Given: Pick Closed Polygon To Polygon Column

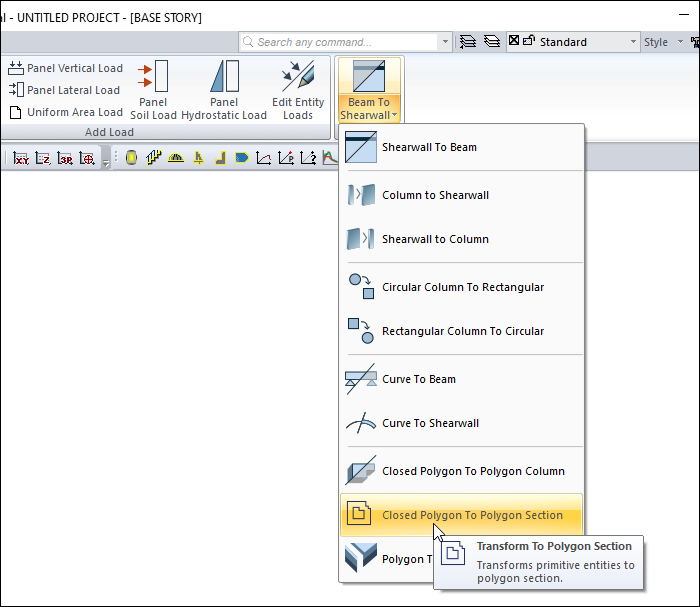Looking at the screenshot, I should 461,471.
